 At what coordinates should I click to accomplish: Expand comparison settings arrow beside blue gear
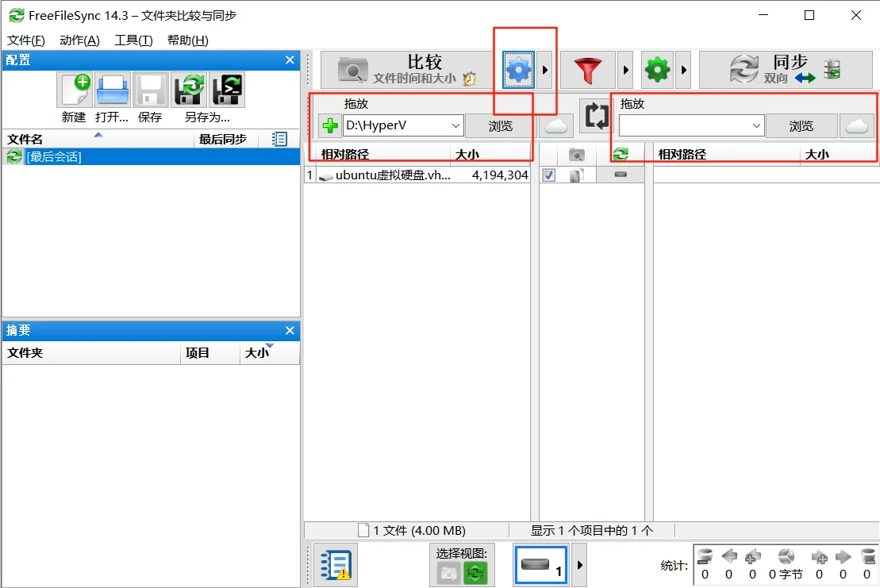pos(544,70)
